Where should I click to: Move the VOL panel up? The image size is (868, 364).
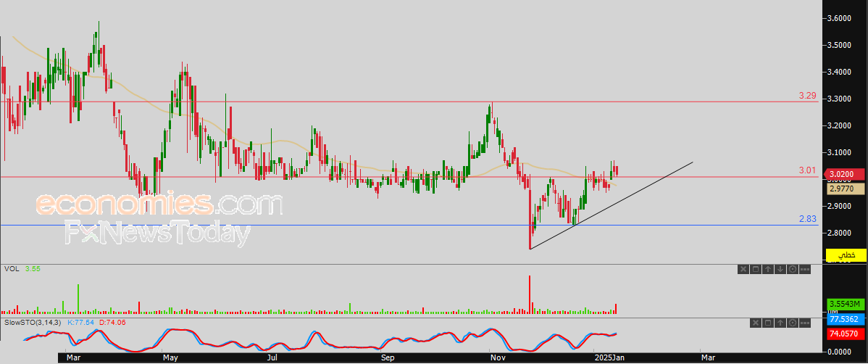(768, 269)
